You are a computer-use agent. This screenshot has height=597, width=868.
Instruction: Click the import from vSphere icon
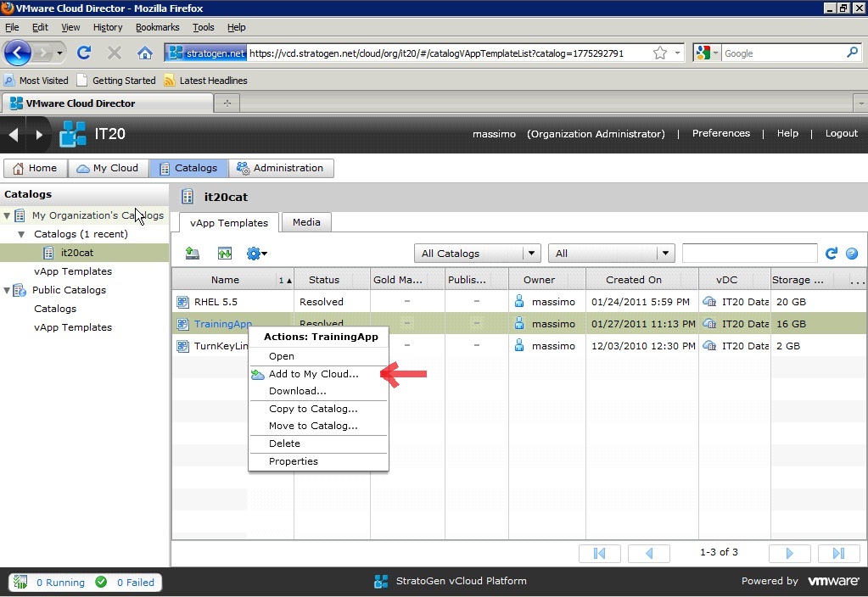(225, 254)
